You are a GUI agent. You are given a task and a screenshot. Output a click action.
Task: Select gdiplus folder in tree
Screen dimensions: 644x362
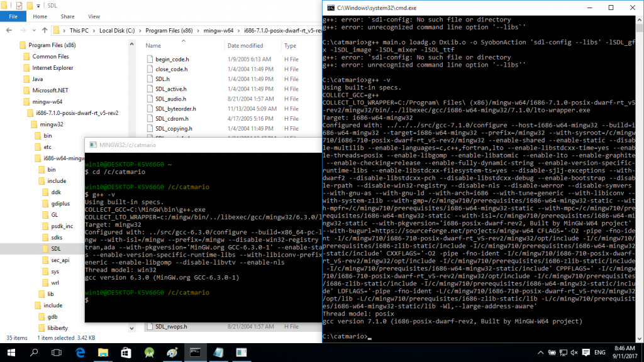pos(60,203)
